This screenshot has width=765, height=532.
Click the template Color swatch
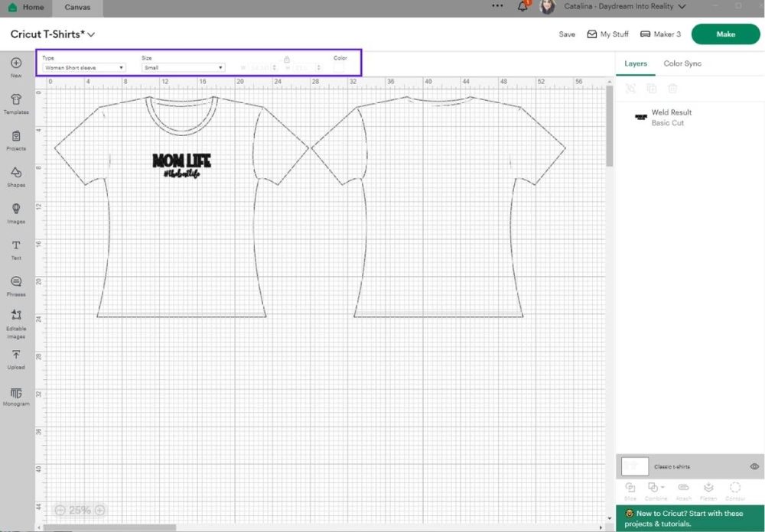pyautogui.click(x=339, y=67)
